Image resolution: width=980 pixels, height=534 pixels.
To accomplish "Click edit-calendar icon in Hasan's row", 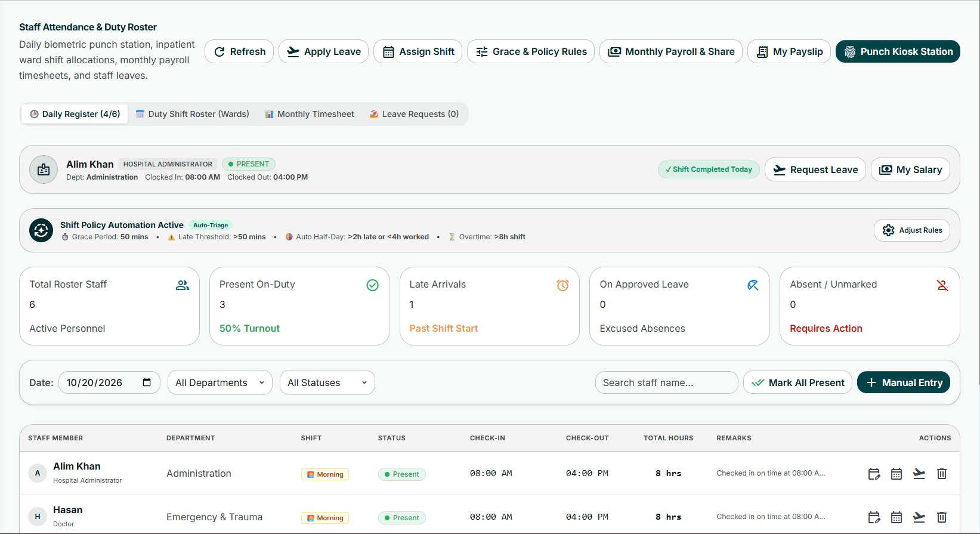I will tap(874, 517).
